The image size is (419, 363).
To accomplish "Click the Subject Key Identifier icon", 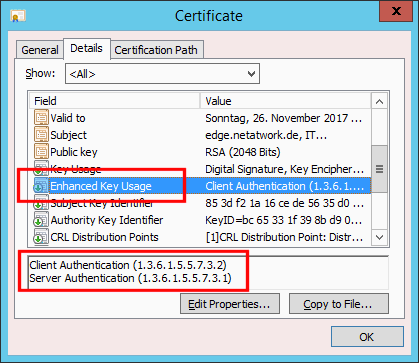I will click(x=41, y=203).
